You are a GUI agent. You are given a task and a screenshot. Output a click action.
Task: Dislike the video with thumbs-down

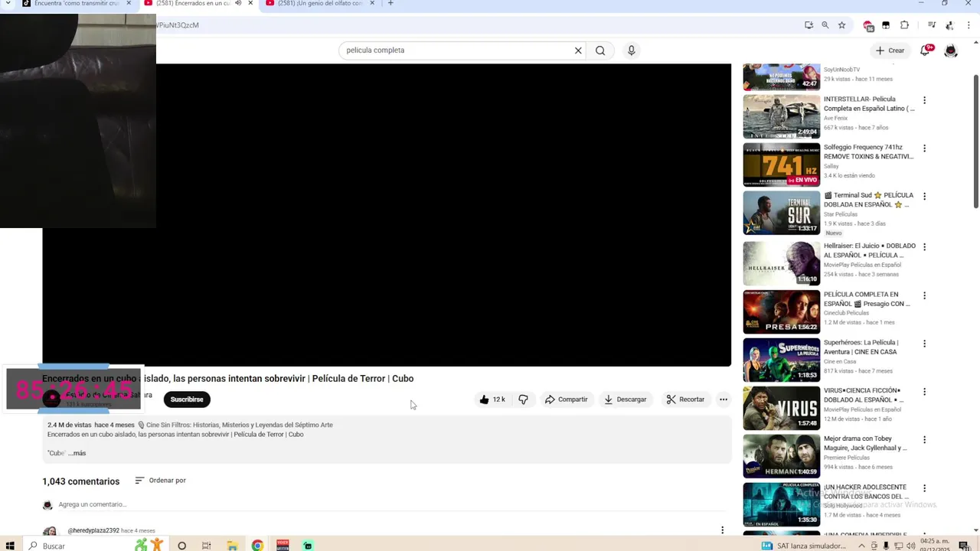point(524,399)
